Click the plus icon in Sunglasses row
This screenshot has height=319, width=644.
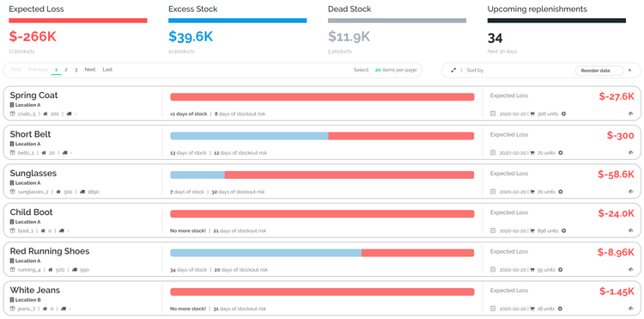[x=561, y=192]
